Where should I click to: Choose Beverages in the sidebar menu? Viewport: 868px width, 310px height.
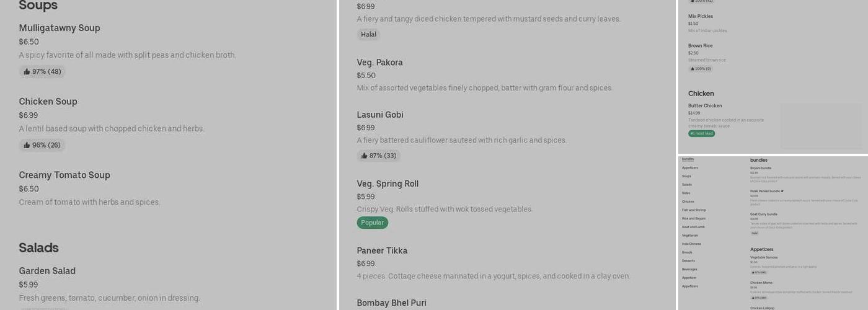coord(689,269)
